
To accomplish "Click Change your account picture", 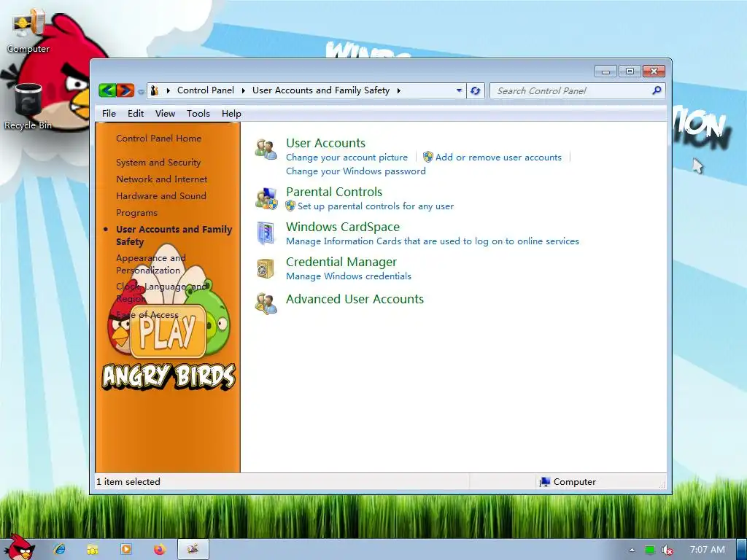I will pyautogui.click(x=347, y=157).
